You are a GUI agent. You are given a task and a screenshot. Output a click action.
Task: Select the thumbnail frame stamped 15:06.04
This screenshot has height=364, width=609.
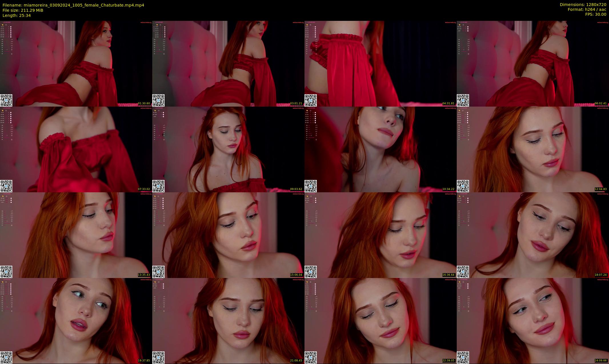[228, 235]
